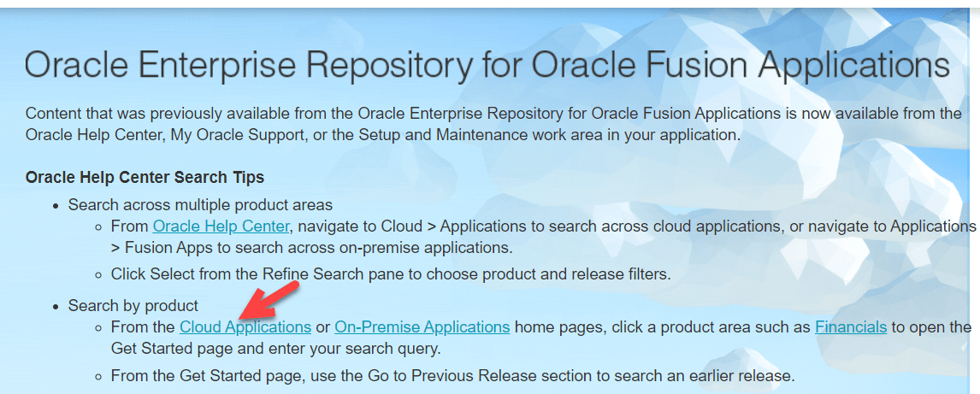Click the 'Oracle Help Center Search Tips' heading
Screen dimensions: 980x394
pos(145,178)
